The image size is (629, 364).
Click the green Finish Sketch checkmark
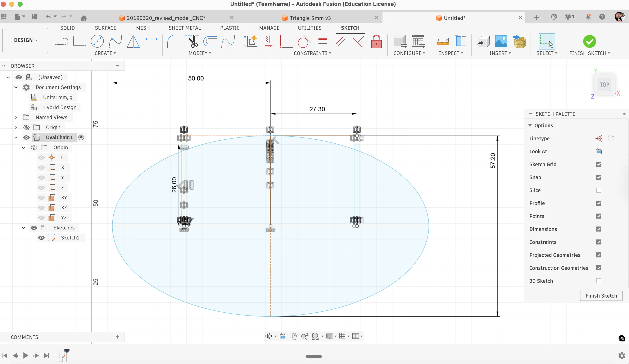click(x=589, y=41)
